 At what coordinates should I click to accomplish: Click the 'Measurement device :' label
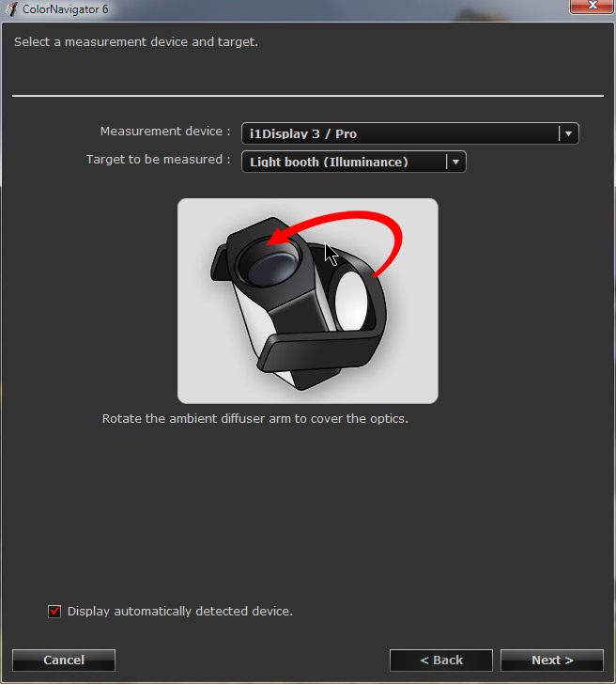(165, 132)
